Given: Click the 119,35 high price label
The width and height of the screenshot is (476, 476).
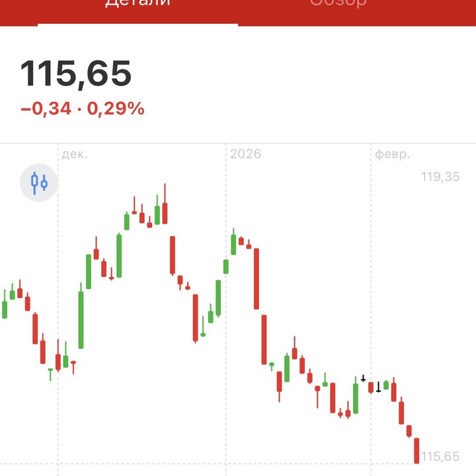Looking at the screenshot, I should (440, 177).
